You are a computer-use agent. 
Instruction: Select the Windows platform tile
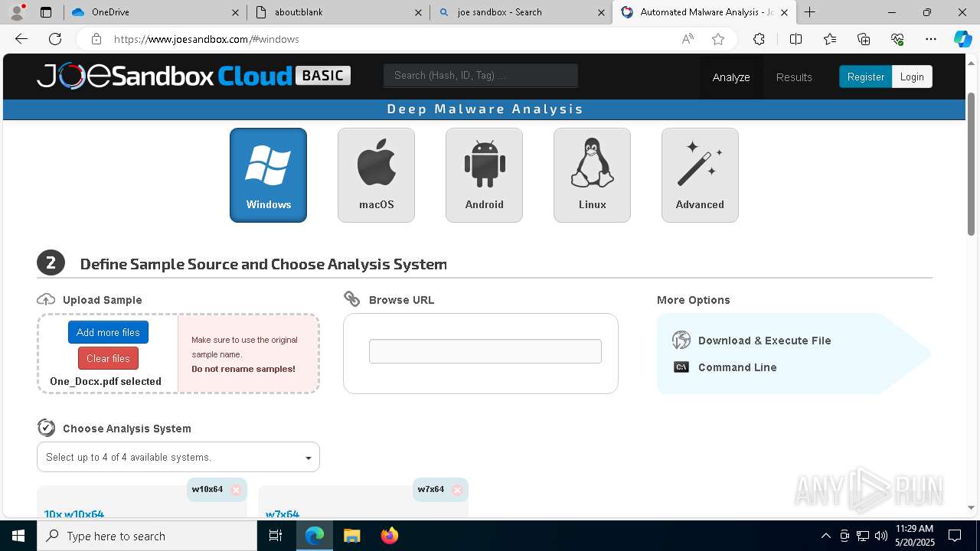click(268, 175)
